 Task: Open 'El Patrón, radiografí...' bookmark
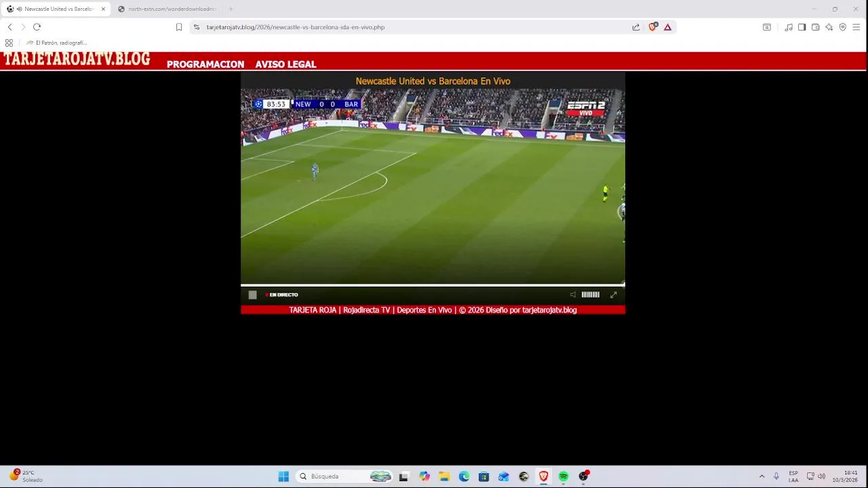tap(56, 43)
